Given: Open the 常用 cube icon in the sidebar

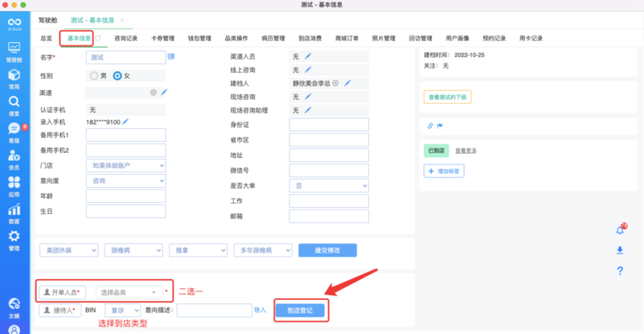Looking at the screenshot, I should tap(14, 75).
